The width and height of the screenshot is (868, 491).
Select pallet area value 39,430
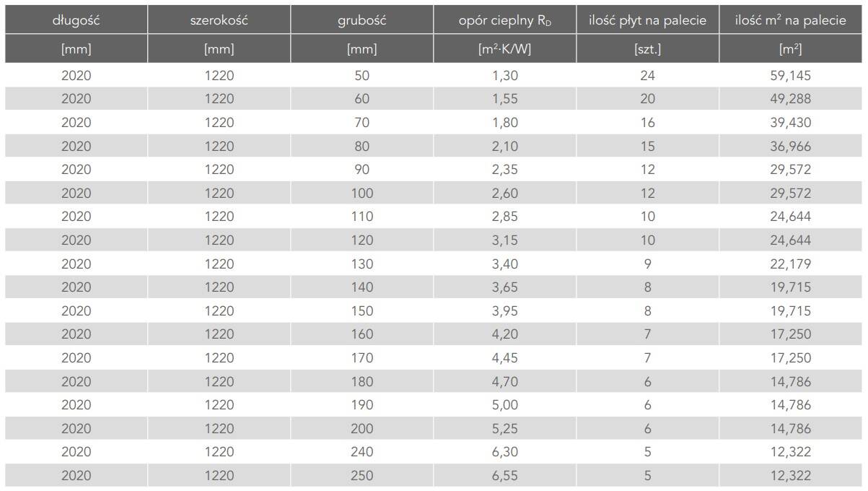tap(790, 123)
